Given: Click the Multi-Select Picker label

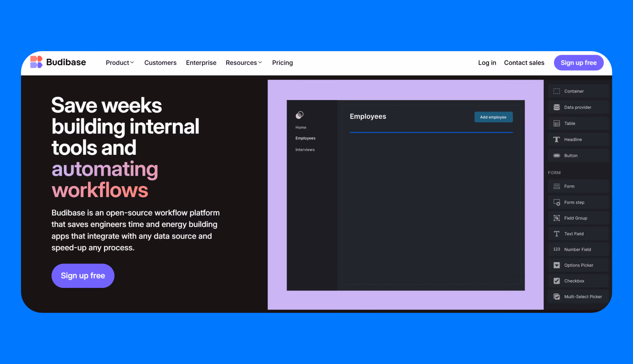Looking at the screenshot, I should click(x=583, y=297).
